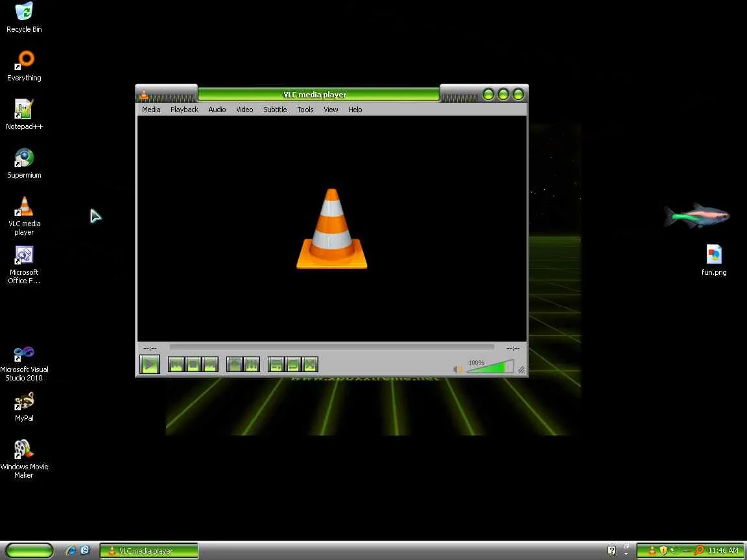This screenshot has height=560, width=747.
Task: Open the View menu
Action: (331, 110)
